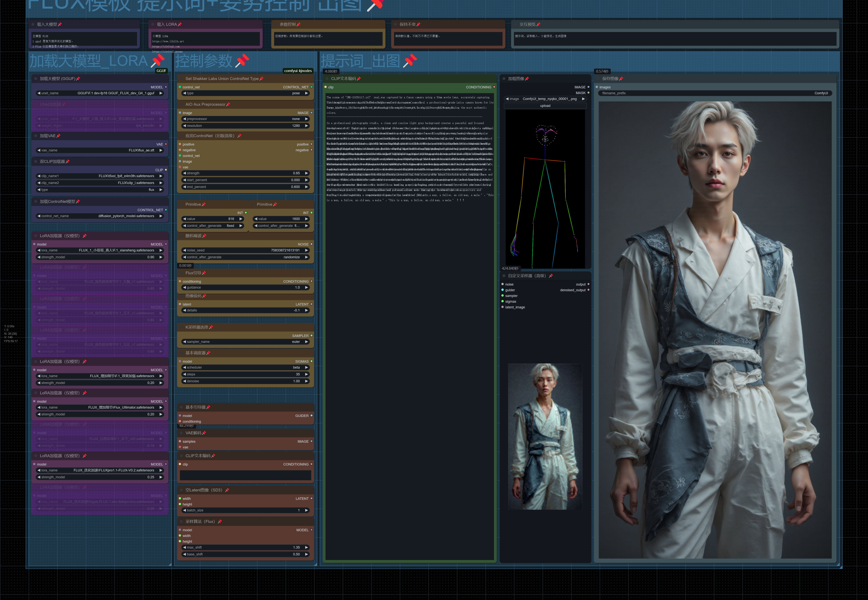Toggle the collapse dot on 加载ControlNet模型 node
The width and height of the screenshot is (868, 600).
pos(35,202)
